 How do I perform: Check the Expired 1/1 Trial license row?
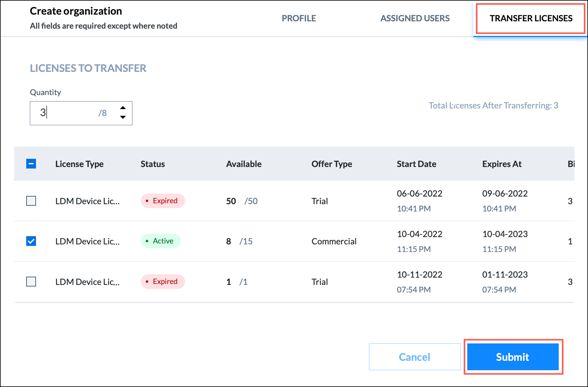tap(31, 282)
